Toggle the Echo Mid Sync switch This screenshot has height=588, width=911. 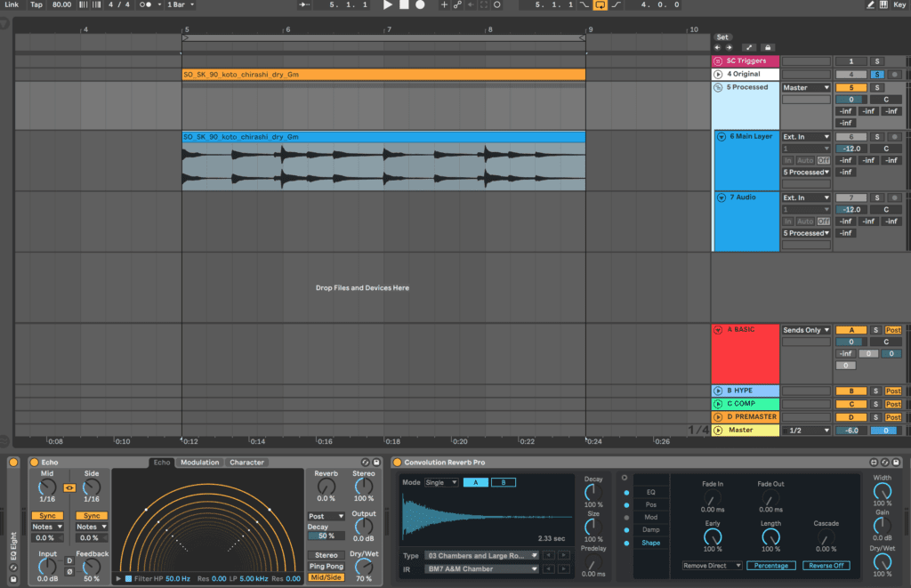(x=47, y=516)
